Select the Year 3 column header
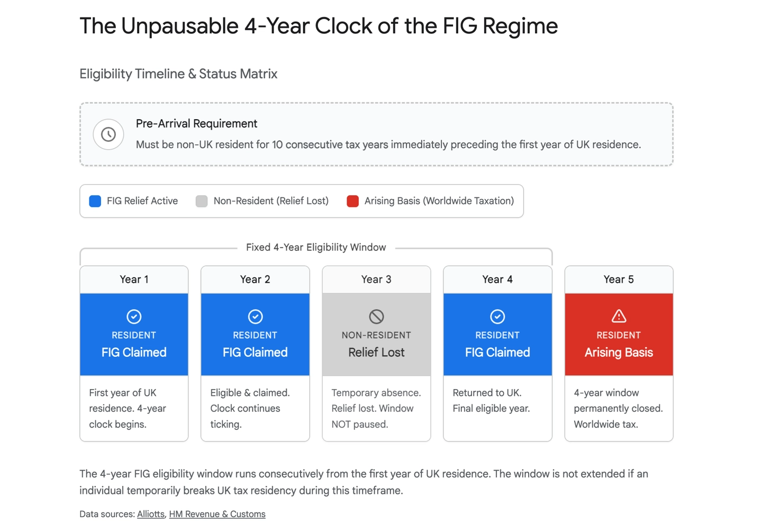762x532 pixels. (x=376, y=279)
